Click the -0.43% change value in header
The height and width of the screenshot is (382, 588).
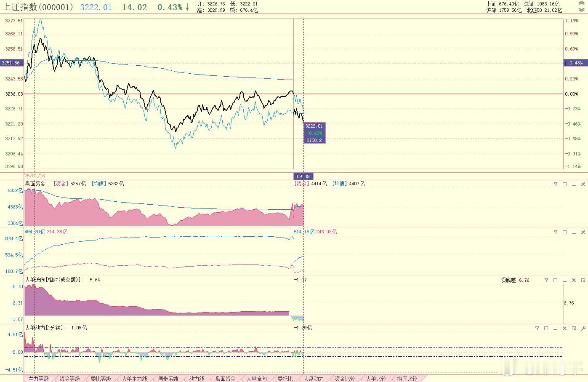(x=168, y=7)
